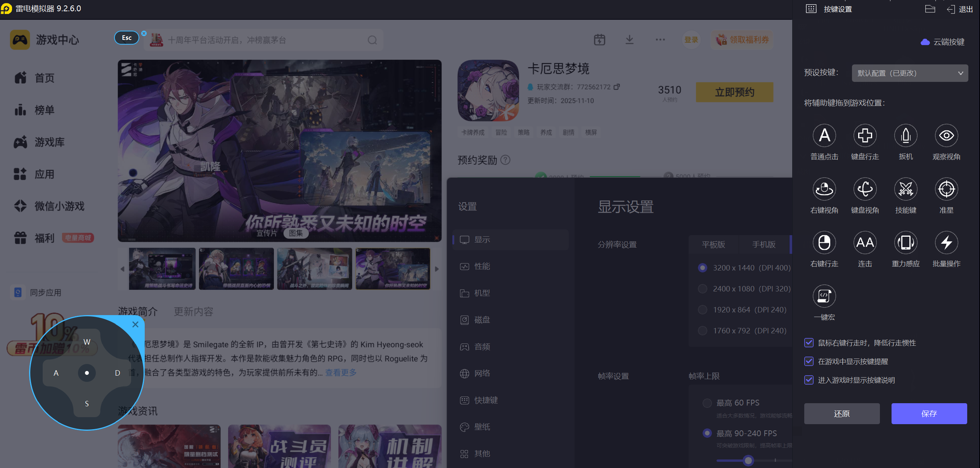Select the 重力感应 gravity sensor icon
The height and width of the screenshot is (468, 980).
(906, 243)
